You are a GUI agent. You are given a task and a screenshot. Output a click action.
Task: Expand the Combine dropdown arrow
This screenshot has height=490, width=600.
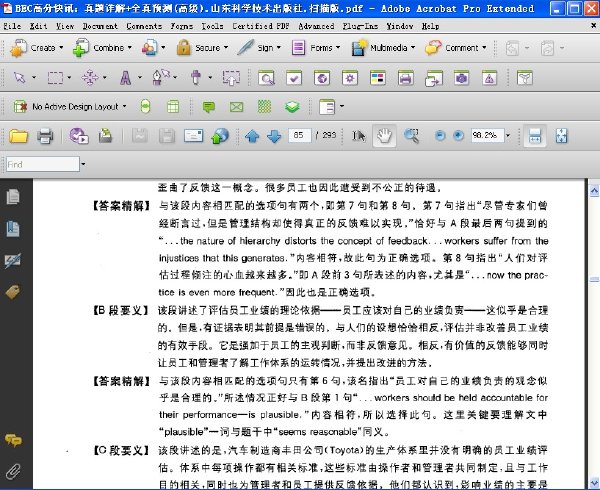(130, 48)
